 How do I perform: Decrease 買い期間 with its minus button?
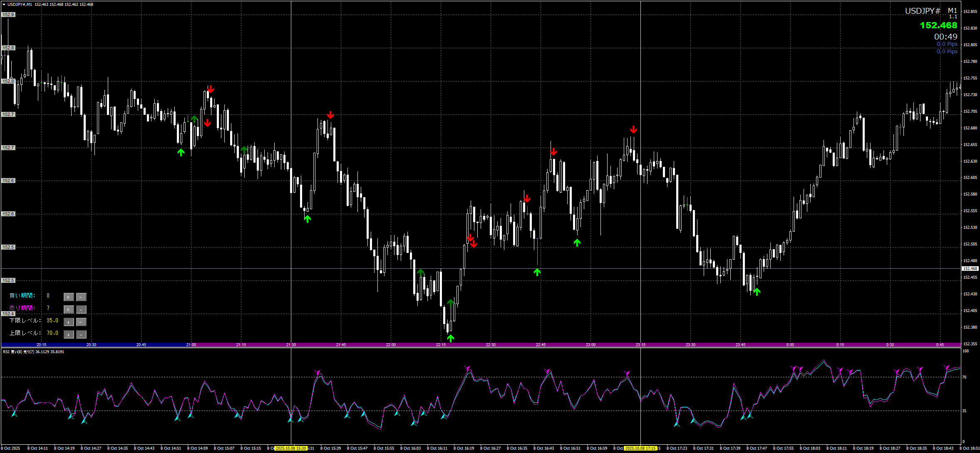pos(82,297)
